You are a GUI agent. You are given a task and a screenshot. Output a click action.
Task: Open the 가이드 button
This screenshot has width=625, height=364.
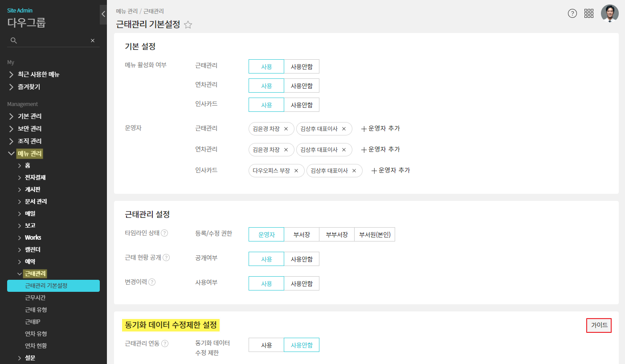coord(599,325)
